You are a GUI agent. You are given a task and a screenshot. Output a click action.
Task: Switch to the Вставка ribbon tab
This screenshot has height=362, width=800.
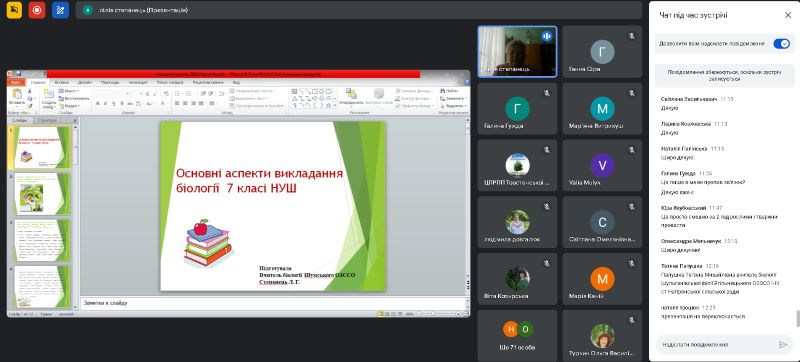[62, 82]
